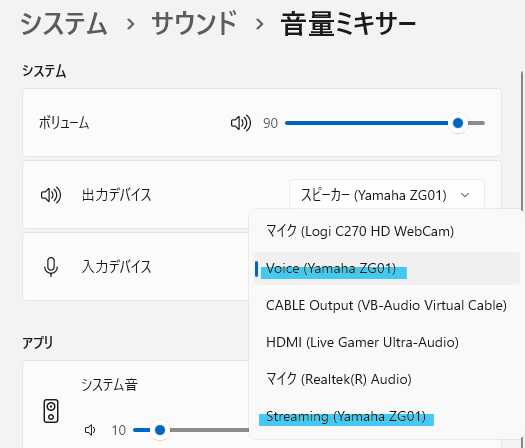The image size is (525, 448).
Task: Open the 出力デバイス dropdown showing Yamaha ZG01
Action: click(387, 195)
